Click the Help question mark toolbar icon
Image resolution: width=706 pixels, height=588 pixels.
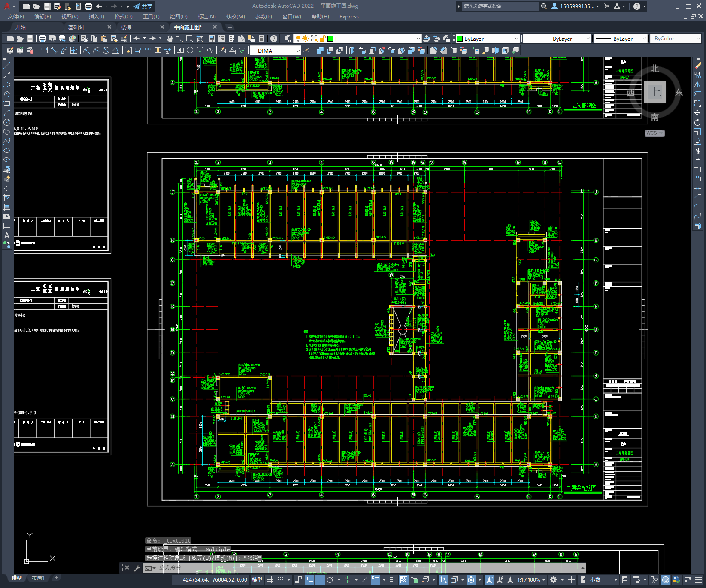274,39
